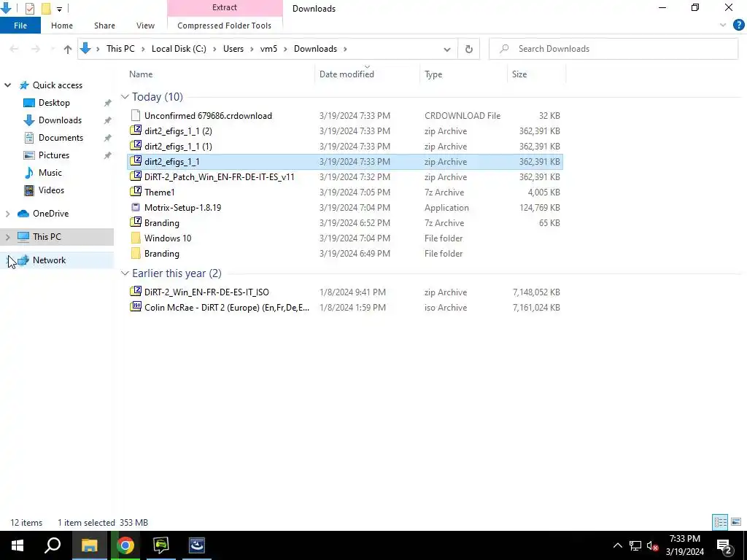This screenshot has height=560, width=747.
Task: Expand the This PC tree node
Action: coord(7,237)
